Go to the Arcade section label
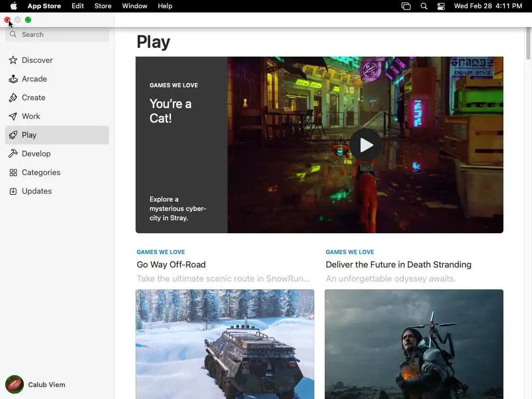The width and height of the screenshot is (532, 399). [34, 79]
